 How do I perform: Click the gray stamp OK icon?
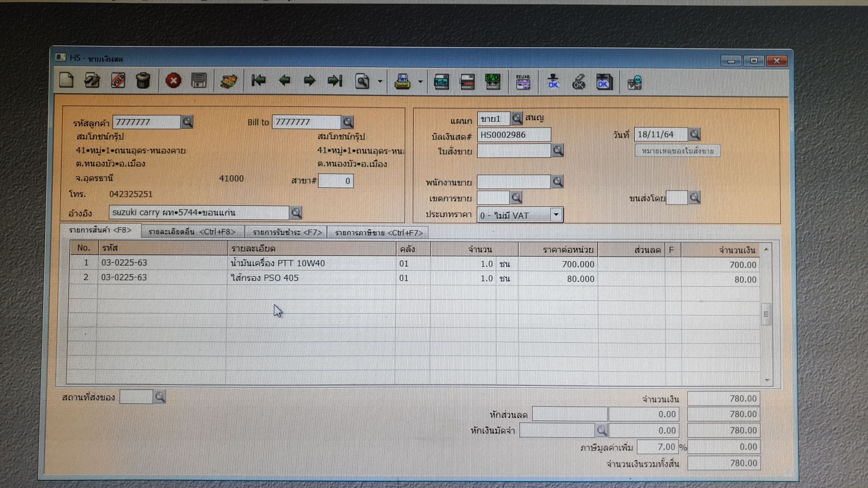pos(579,82)
